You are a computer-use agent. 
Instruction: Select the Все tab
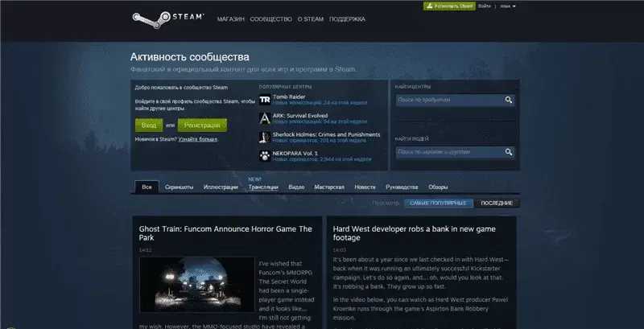147,187
